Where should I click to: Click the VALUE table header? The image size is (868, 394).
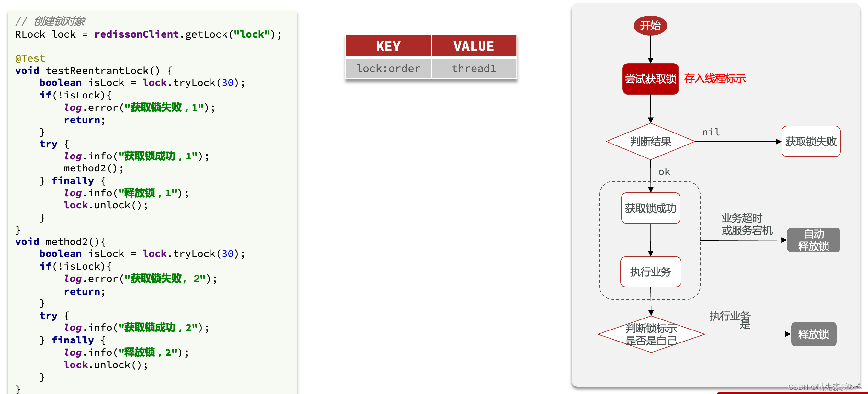pos(474,46)
